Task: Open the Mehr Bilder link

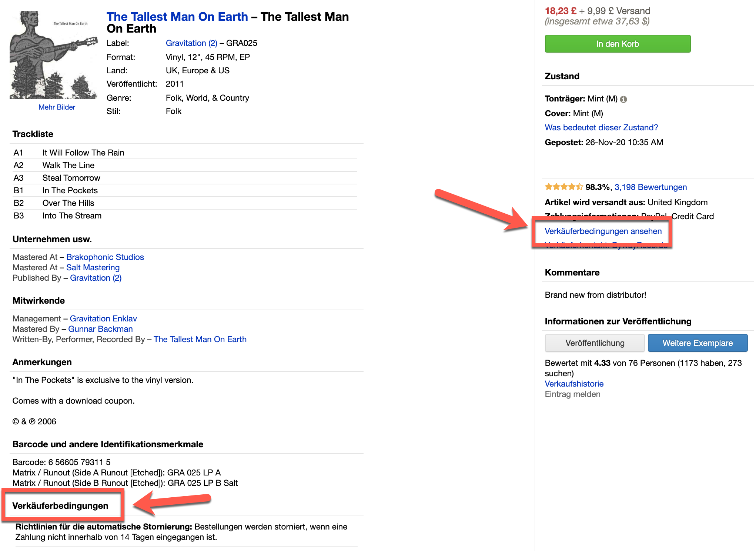Action: coord(57,107)
